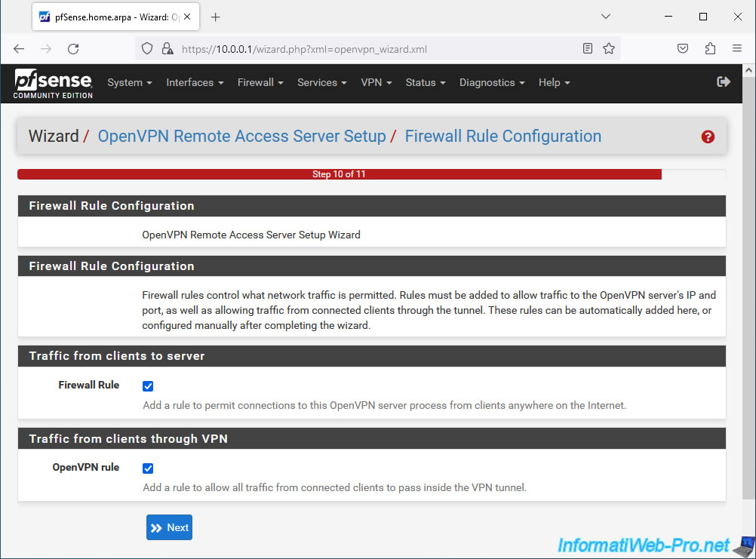Open the Pocket save icon

click(683, 48)
